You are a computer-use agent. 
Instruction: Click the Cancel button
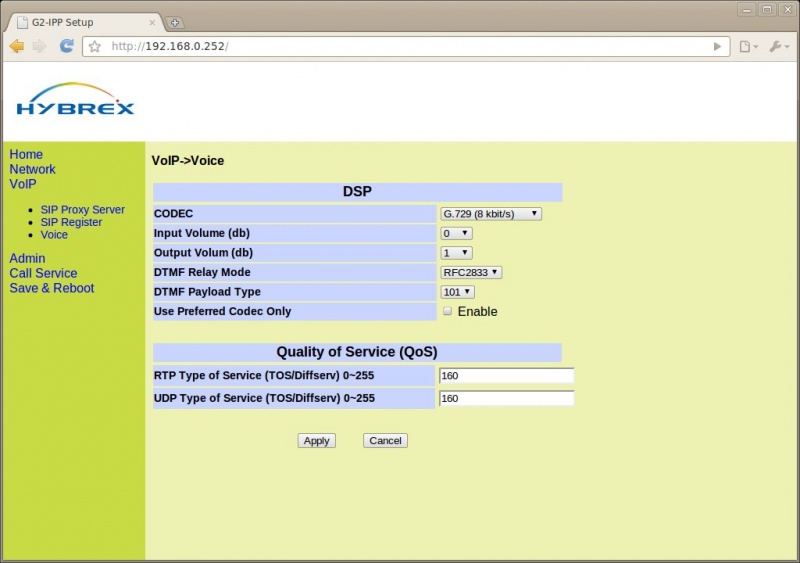pos(385,441)
